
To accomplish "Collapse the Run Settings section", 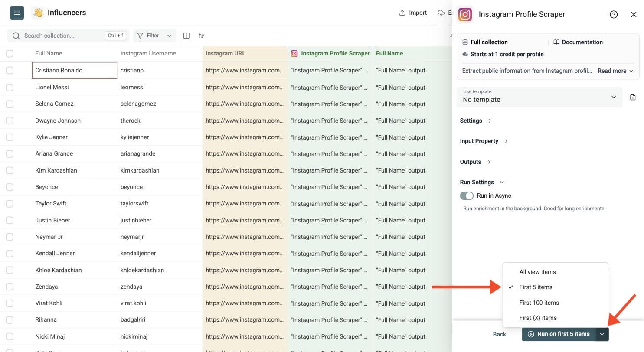I will point(482,182).
